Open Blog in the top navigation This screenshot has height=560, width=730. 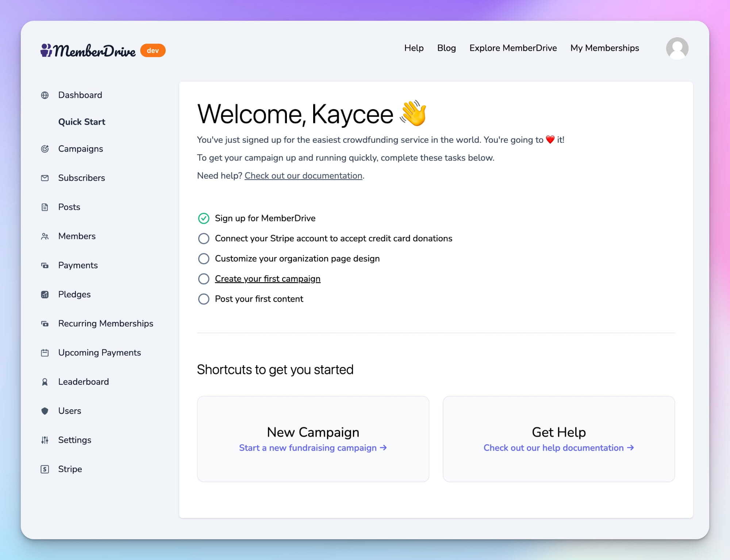click(446, 48)
